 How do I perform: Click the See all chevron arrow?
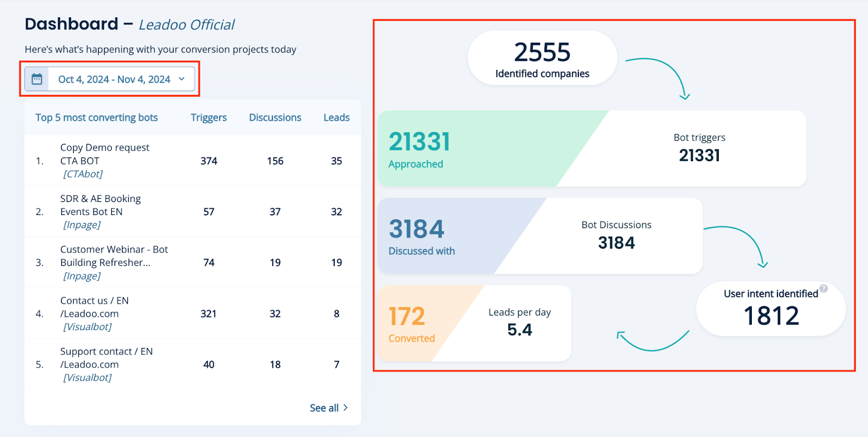345,408
